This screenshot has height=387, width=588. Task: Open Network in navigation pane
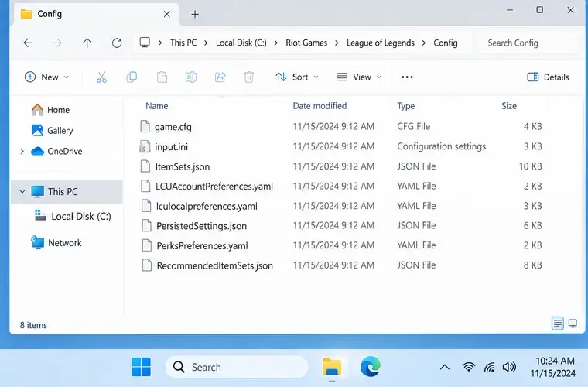[x=56, y=242]
